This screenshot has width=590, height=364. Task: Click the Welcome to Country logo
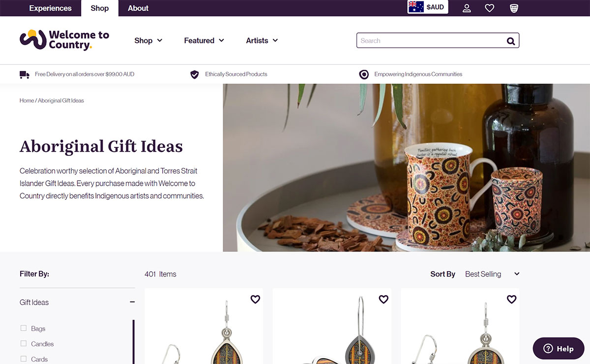64,40
